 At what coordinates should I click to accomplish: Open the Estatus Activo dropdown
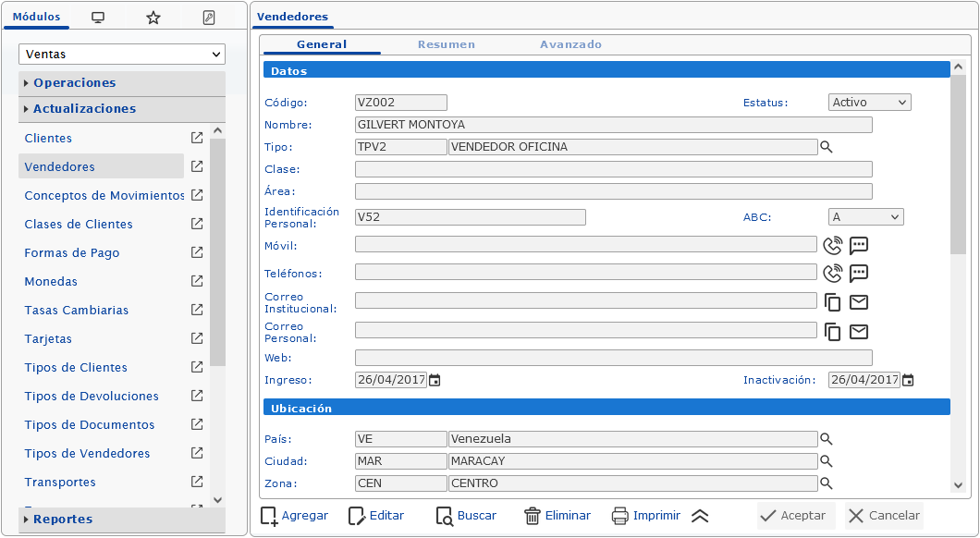869,103
